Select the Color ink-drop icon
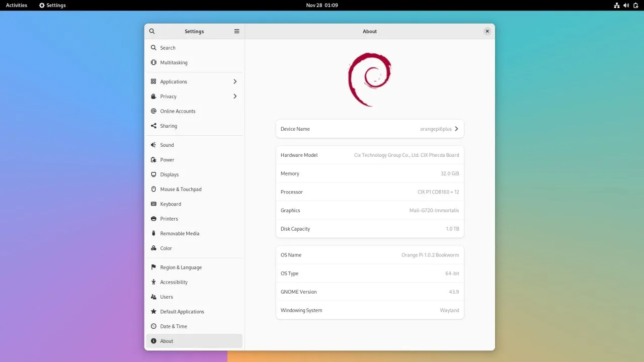The height and width of the screenshot is (362, 644). 153,248
